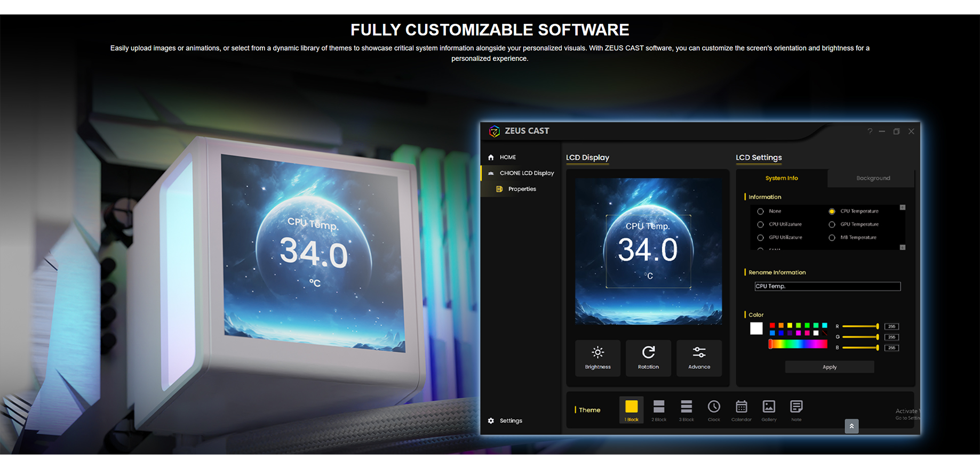This screenshot has height=469, width=980.
Task: Pick the orange color swatch
Action: coord(781,325)
